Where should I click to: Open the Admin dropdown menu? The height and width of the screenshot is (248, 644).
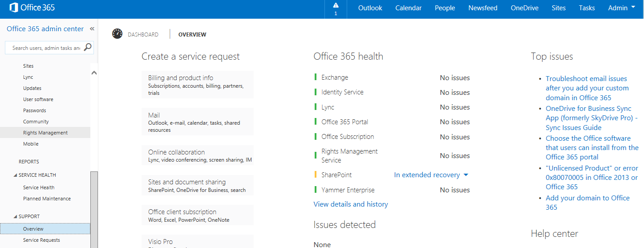tap(621, 8)
